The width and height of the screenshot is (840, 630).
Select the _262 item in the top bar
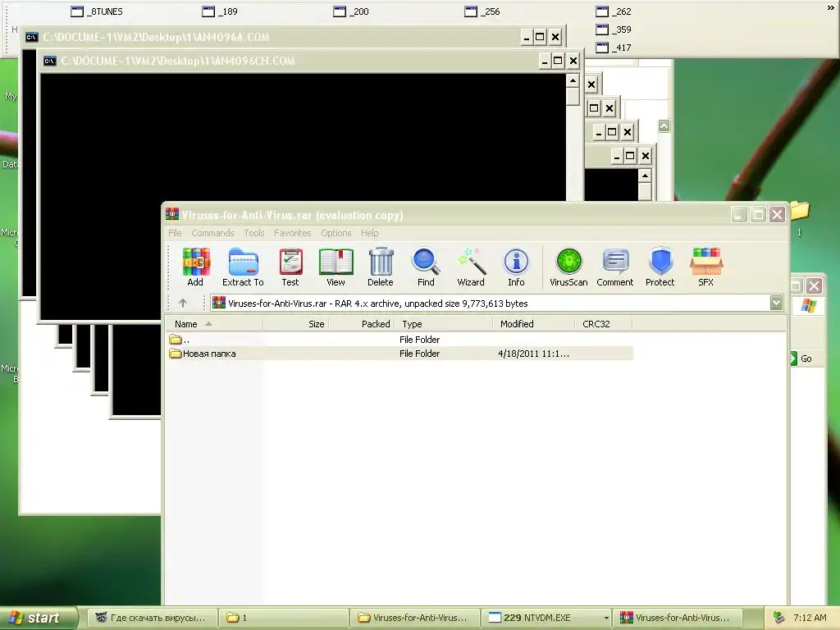tap(614, 11)
